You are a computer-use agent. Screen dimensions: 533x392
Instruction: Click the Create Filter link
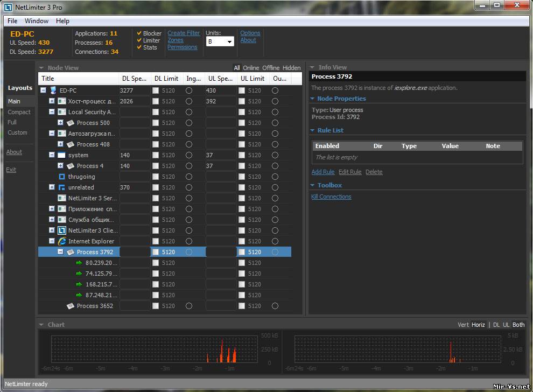pyautogui.click(x=184, y=33)
